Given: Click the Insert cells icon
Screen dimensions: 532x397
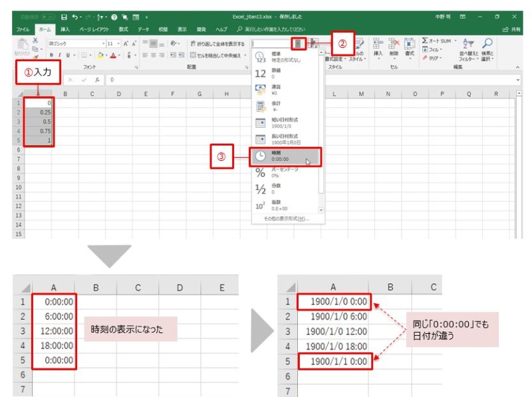Looking at the screenshot, I should point(377,45).
